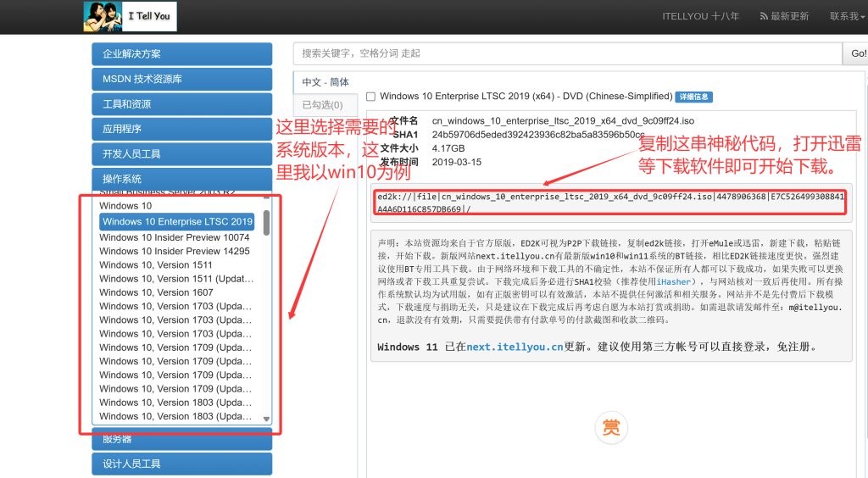
Task: Click the 详细信息 badge beside the ISO title
Action: [x=694, y=97]
